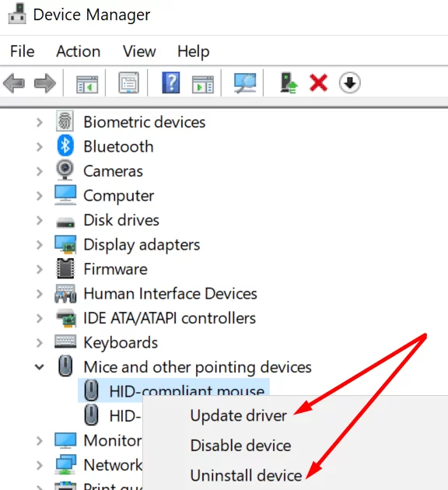
Task: Collapse Mice and other pointing devices
Action: click(40, 367)
